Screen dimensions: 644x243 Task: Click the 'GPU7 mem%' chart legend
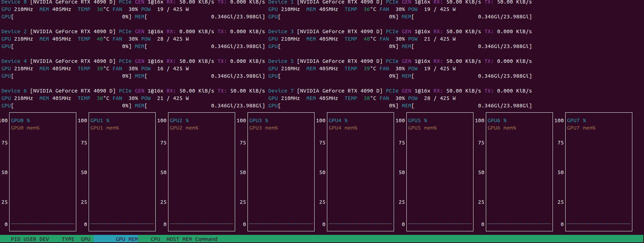(581, 128)
